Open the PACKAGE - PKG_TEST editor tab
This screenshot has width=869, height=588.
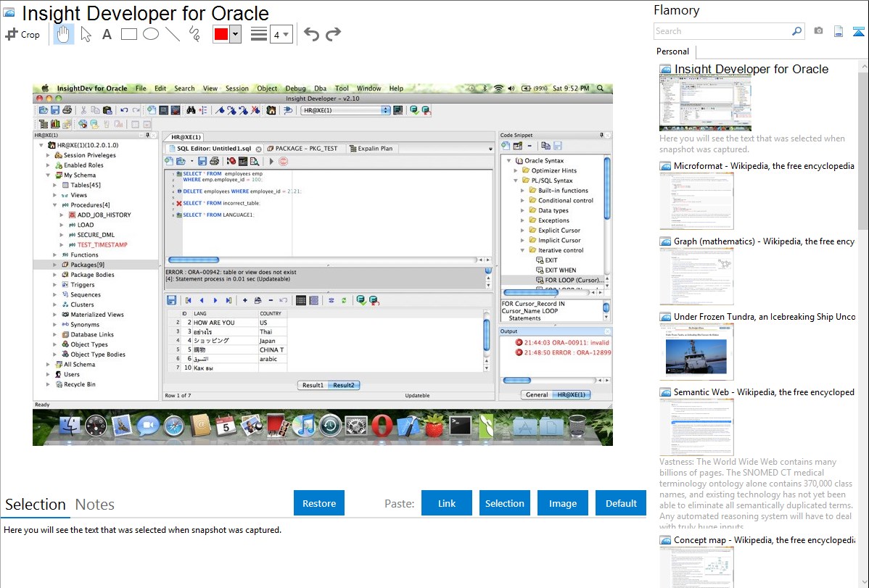click(302, 149)
